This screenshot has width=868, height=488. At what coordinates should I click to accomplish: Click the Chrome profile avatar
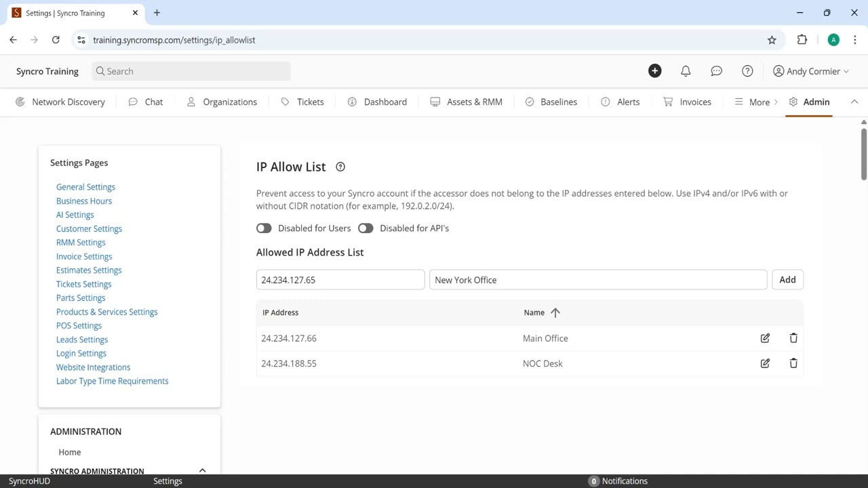833,40
